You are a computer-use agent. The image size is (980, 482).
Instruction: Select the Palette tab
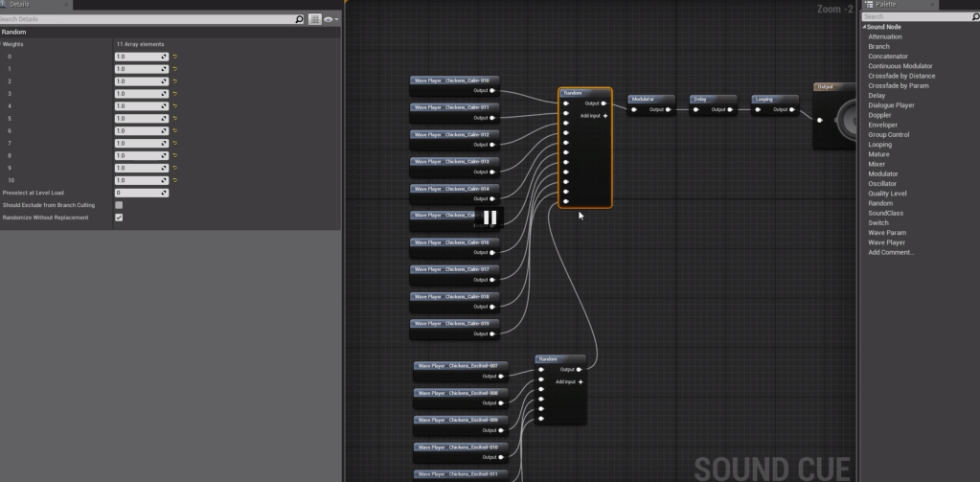pos(884,5)
